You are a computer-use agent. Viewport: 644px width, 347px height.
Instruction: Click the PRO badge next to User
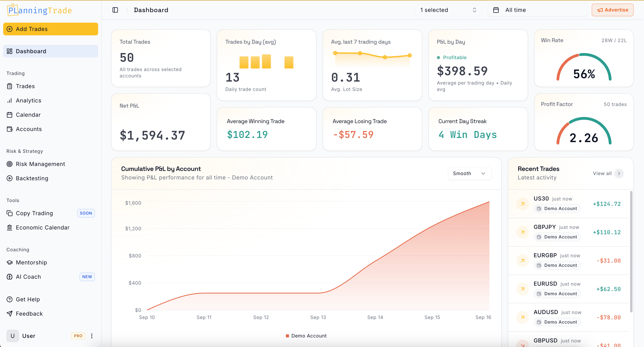[78, 336]
